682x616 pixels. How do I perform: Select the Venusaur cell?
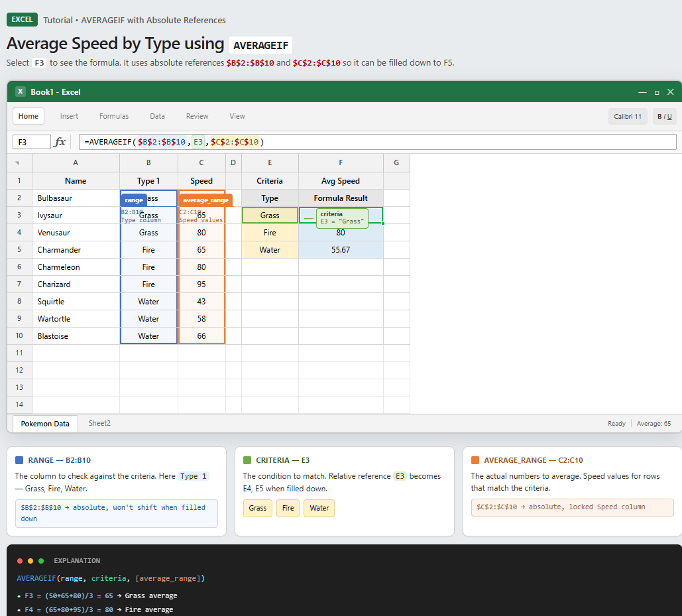click(x=76, y=233)
